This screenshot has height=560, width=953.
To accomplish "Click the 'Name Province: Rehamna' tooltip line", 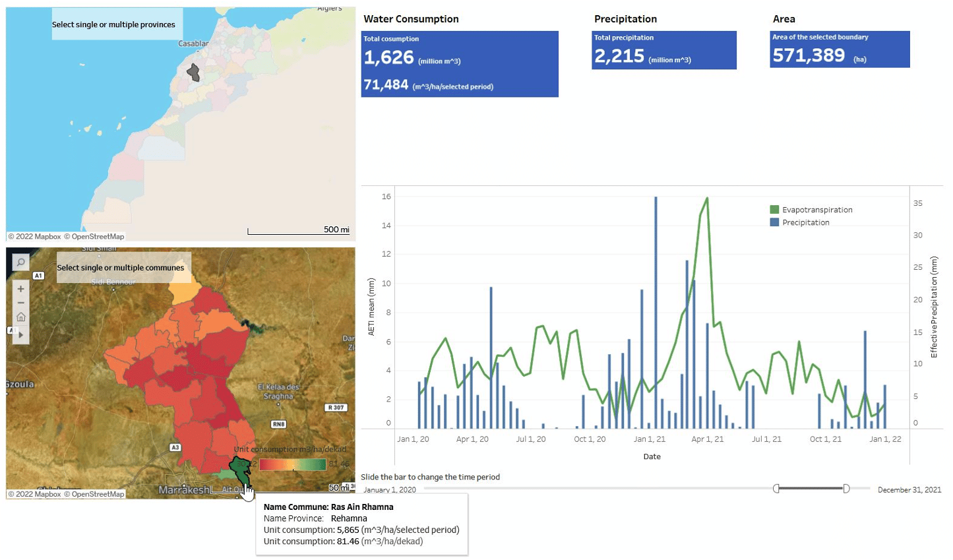I will click(x=315, y=518).
